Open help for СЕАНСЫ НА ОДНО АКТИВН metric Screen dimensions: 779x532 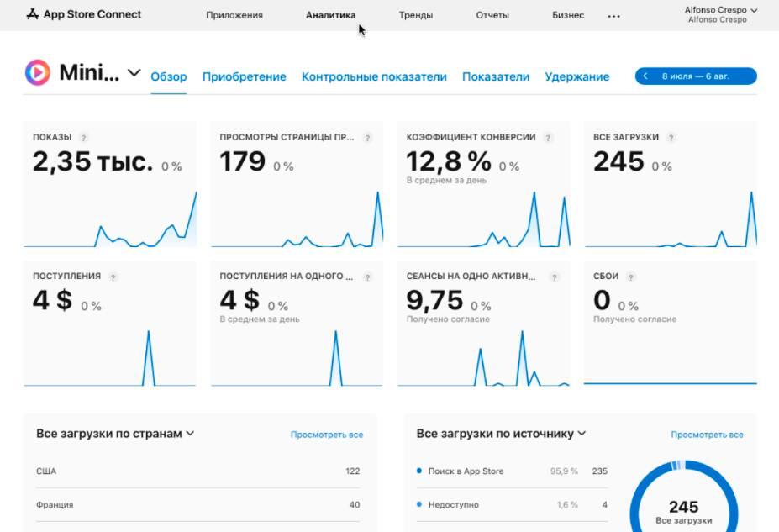[555, 277]
